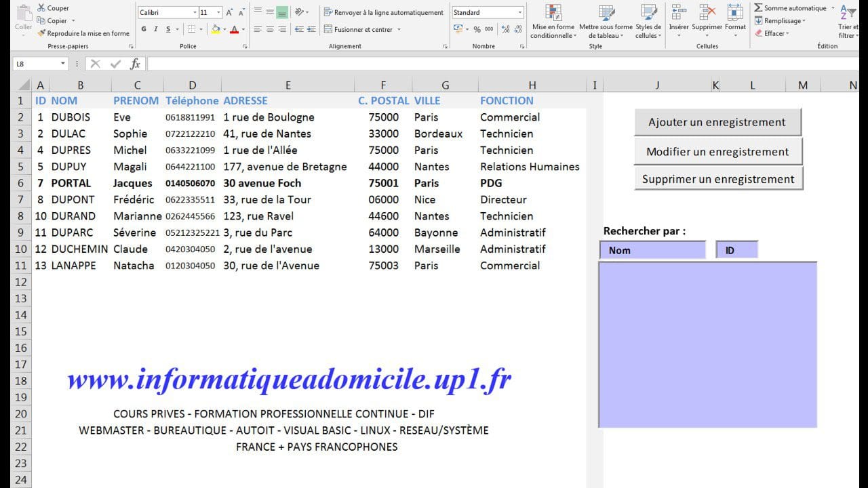The width and height of the screenshot is (868, 488).
Task: Expand the Remplissage dropdown
Action: point(804,21)
